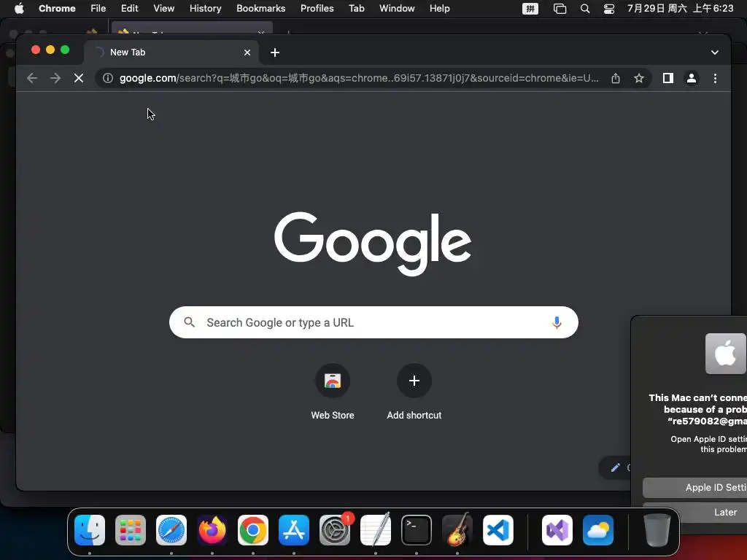
Task: Open Safari from the Dock
Action: (171, 530)
